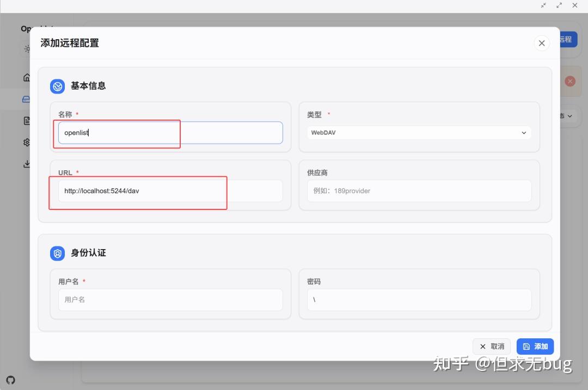This screenshot has width=588, height=390.
Task: Open the 类型 WebDAV dropdown
Action: 419,133
